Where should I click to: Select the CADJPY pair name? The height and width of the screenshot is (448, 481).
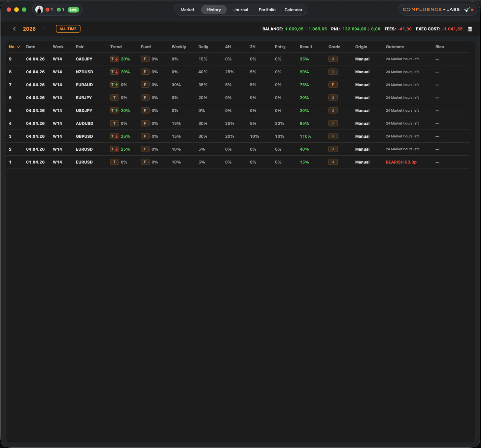pos(84,59)
